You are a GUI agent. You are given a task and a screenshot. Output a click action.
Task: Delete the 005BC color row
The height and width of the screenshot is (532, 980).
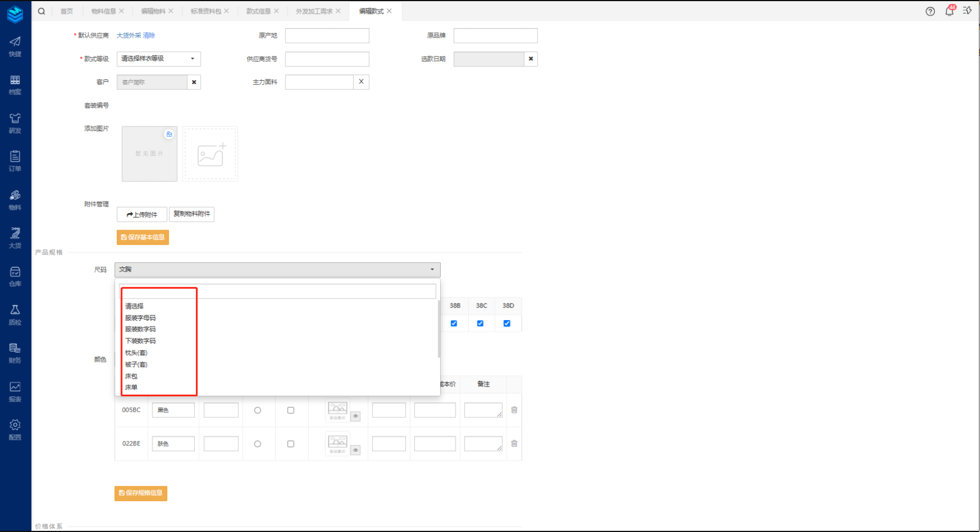coord(514,410)
